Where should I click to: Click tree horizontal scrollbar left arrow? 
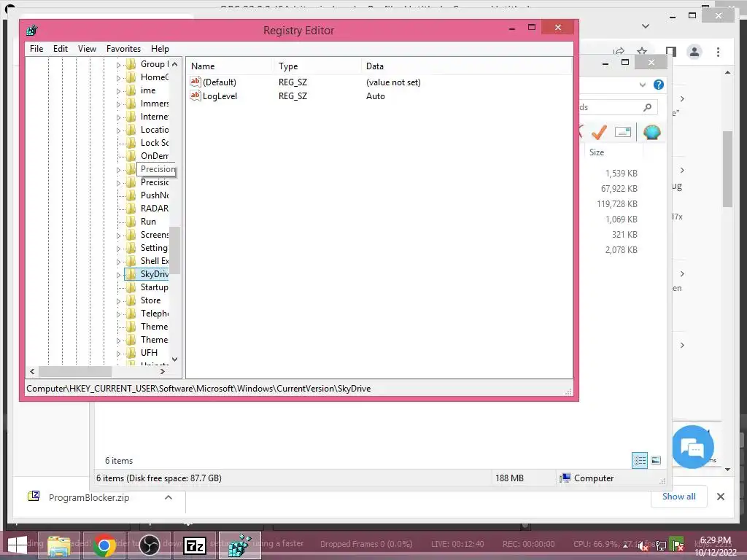tap(32, 371)
